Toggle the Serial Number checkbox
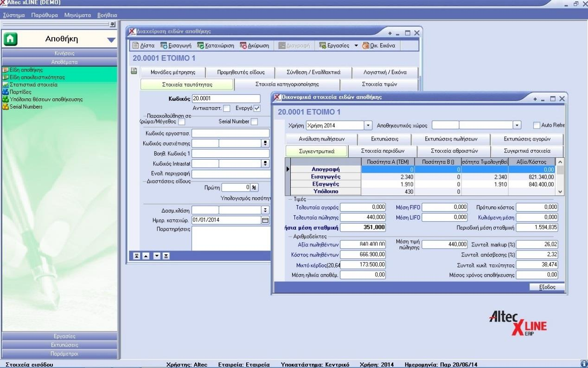This screenshot has width=588, height=368. tap(254, 122)
